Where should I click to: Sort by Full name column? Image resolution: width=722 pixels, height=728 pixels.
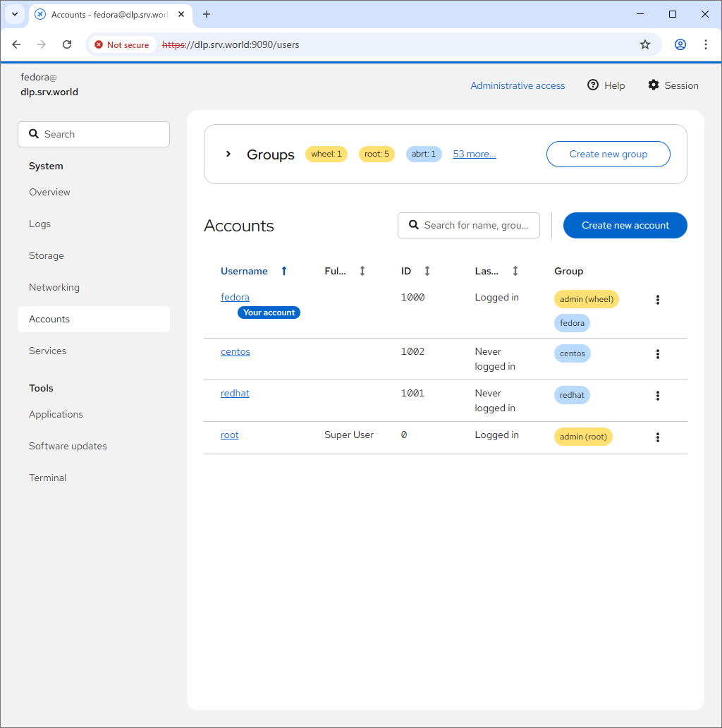tap(345, 271)
